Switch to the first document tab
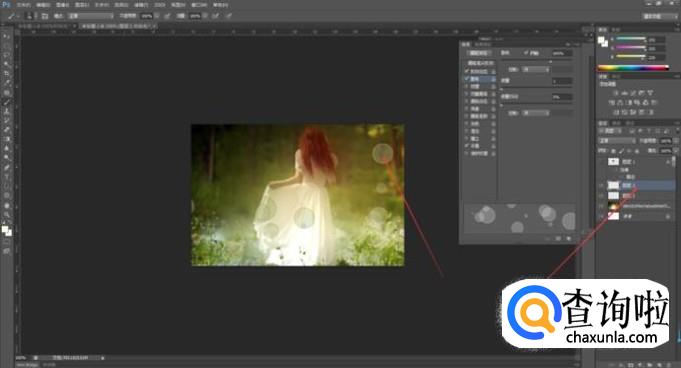The height and width of the screenshot is (368, 681). pyautogui.click(x=46, y=26)
